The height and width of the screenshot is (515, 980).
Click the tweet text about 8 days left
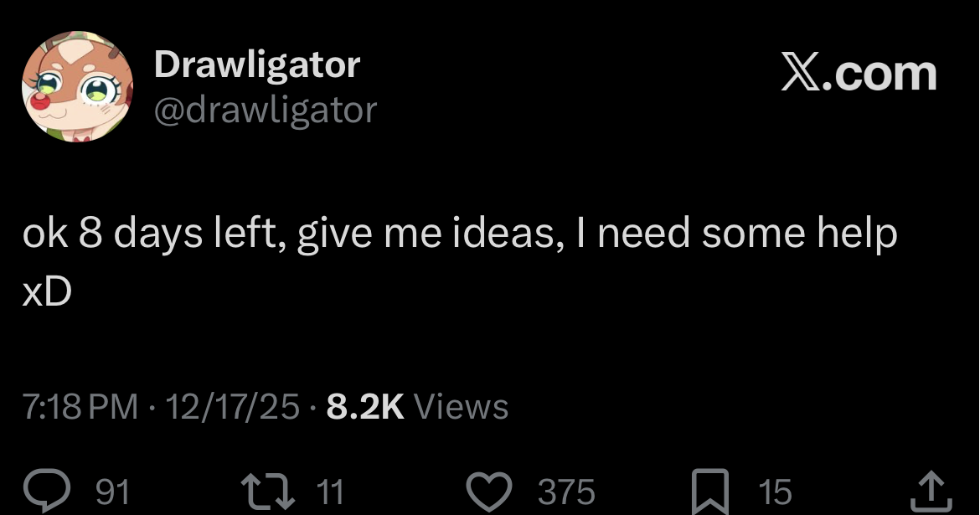tap(459, 235)
